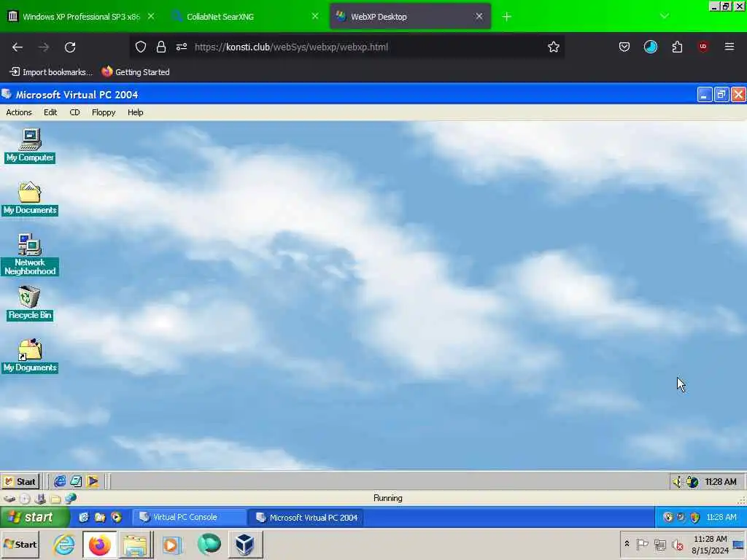This screenshot has width=747, height=560.
Task: Open the Edit menu of Virtual PC
Action: click(x=50, y=112)
